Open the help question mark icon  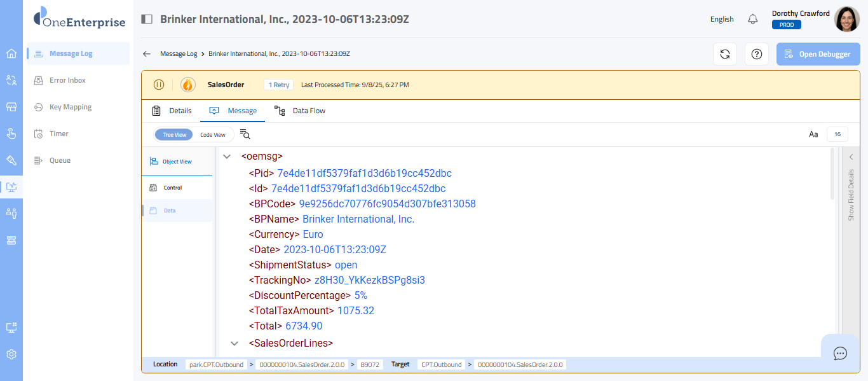pos(756,54)
